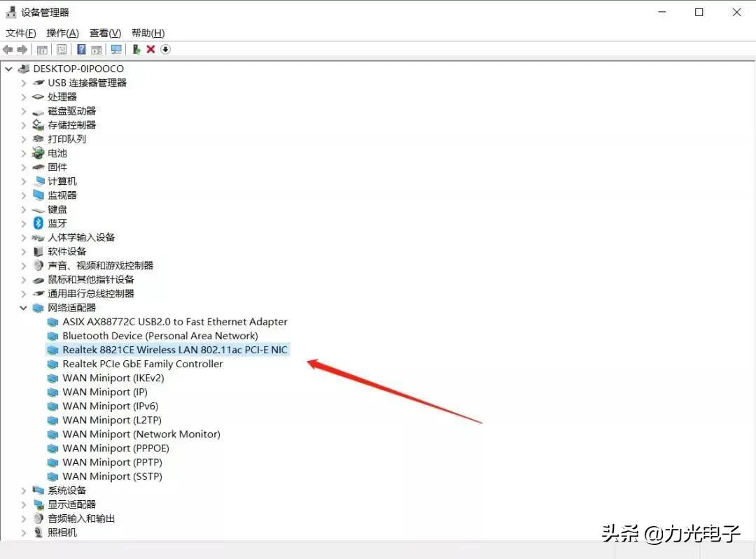Viewport: 756px width, 559px height.
Task: Open the 文件(F) menu
Action: [20, 32]
